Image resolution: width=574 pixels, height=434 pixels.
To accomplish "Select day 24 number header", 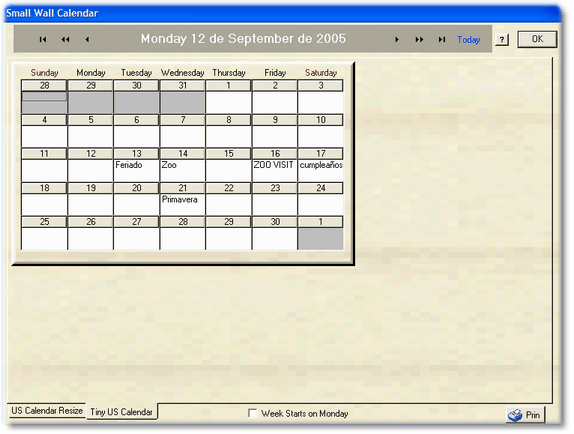I will pyautogui.click(x=321, y=188).
